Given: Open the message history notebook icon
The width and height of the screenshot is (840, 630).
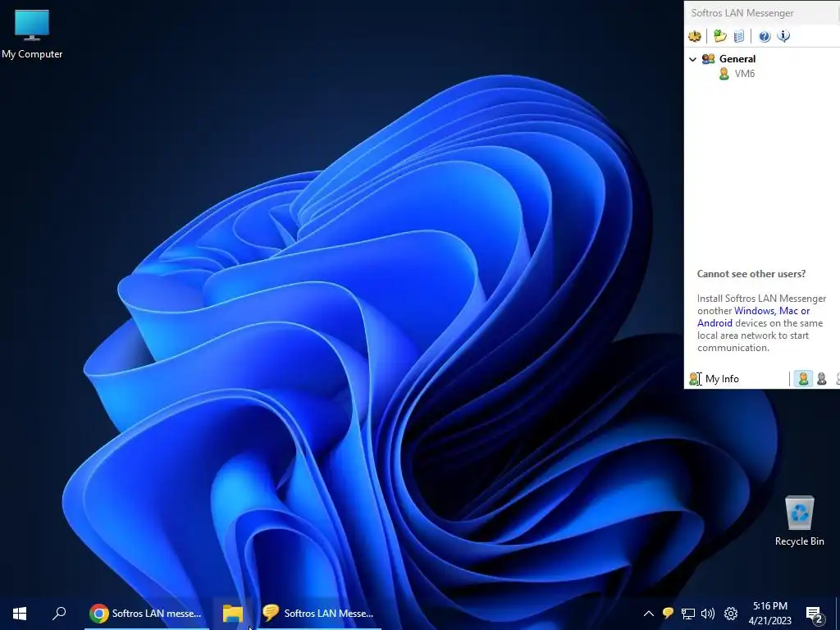Looking at the screenshot, I should pos(739,36).
